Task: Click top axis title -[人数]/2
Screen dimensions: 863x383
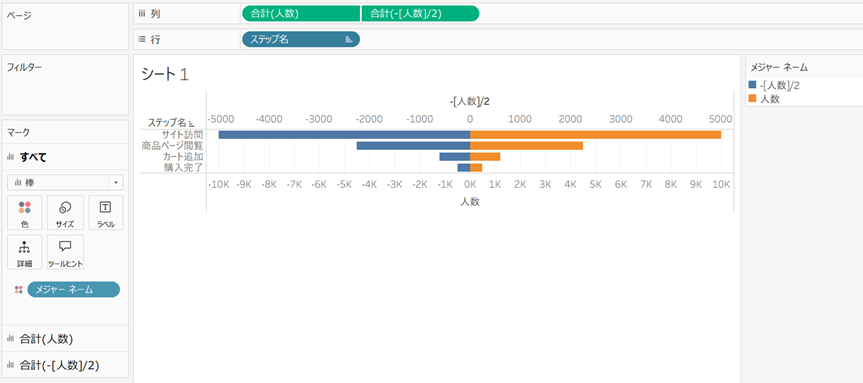Action: click(x=469, y=101)
